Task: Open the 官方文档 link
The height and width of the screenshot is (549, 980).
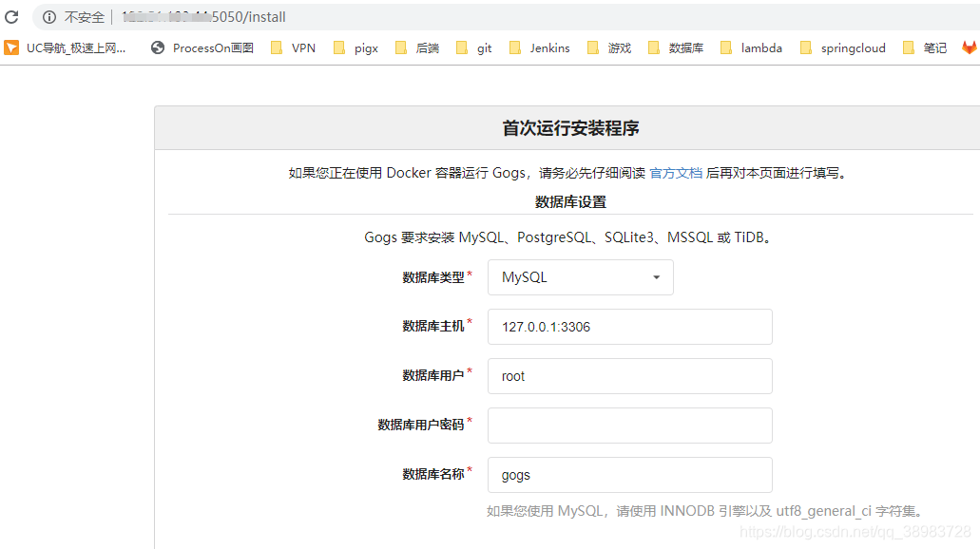Action: 676,173
